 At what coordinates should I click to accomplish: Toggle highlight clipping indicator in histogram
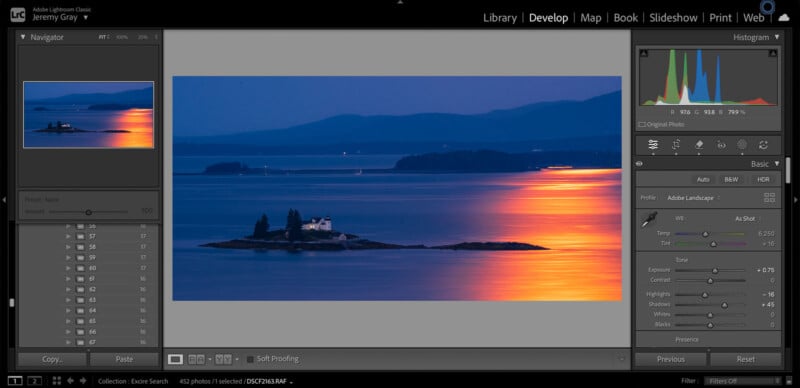tap(772, 53)
